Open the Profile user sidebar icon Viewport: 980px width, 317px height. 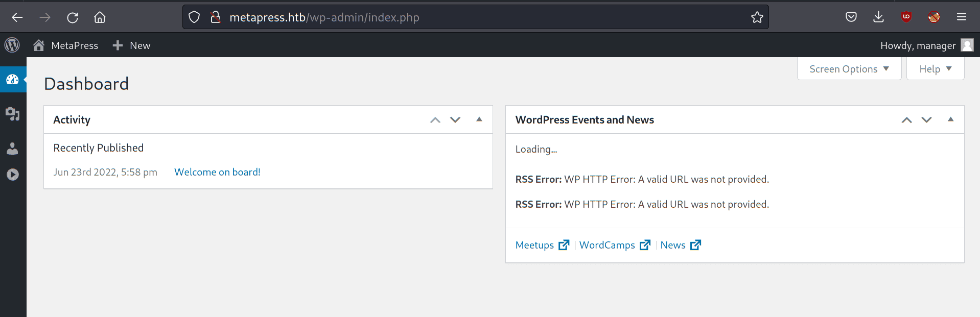click(x=13, y=149)
